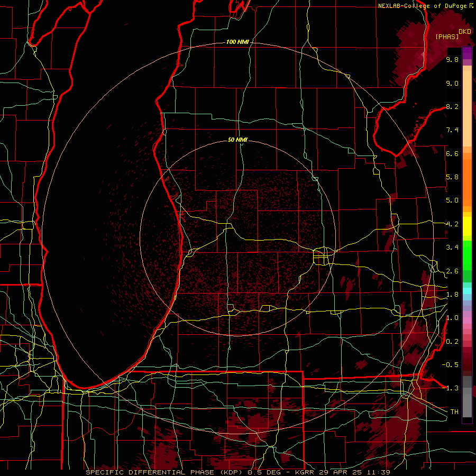
Task: Select the 7.4 value on the scale
Action: (x=452, y=130)
